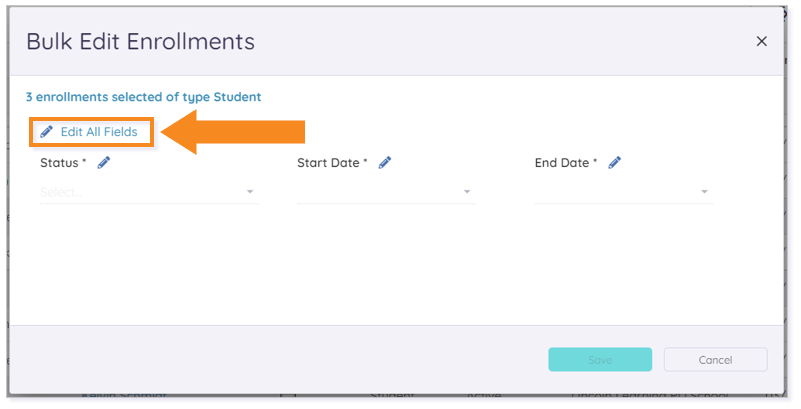801x409 pixels.
Task: Click inside the End Date field
Action: click(x=623, y=193)
